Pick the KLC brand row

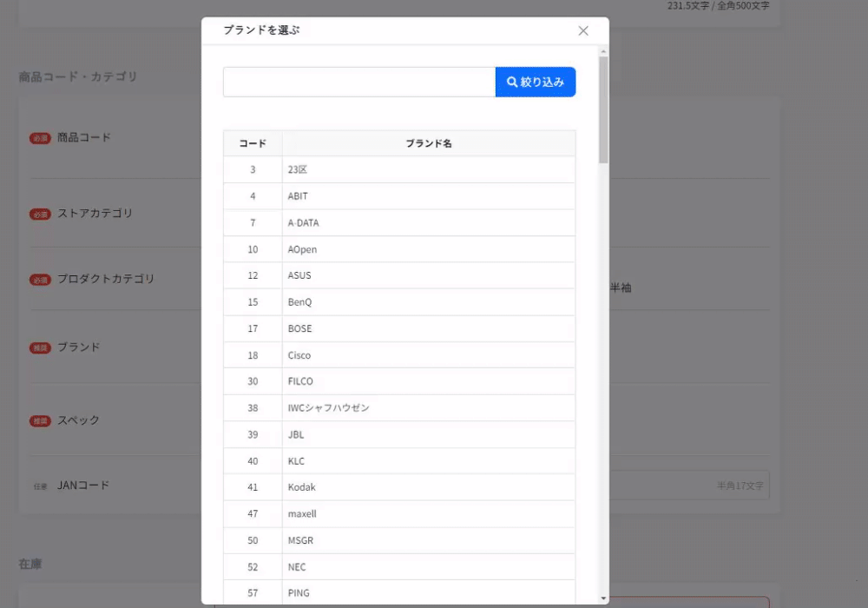(399, 460)
